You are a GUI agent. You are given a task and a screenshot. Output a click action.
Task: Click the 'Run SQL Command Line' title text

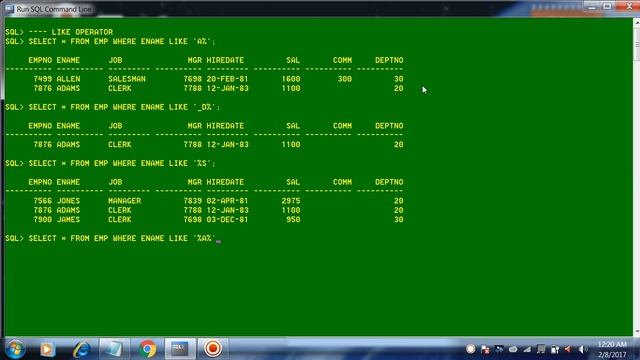click(54, 9)
